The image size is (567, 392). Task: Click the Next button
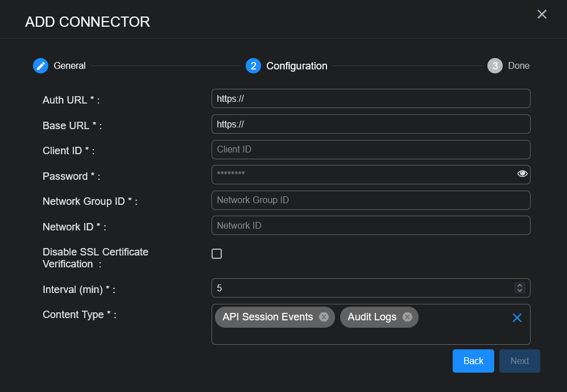click(x=519, y=361)
